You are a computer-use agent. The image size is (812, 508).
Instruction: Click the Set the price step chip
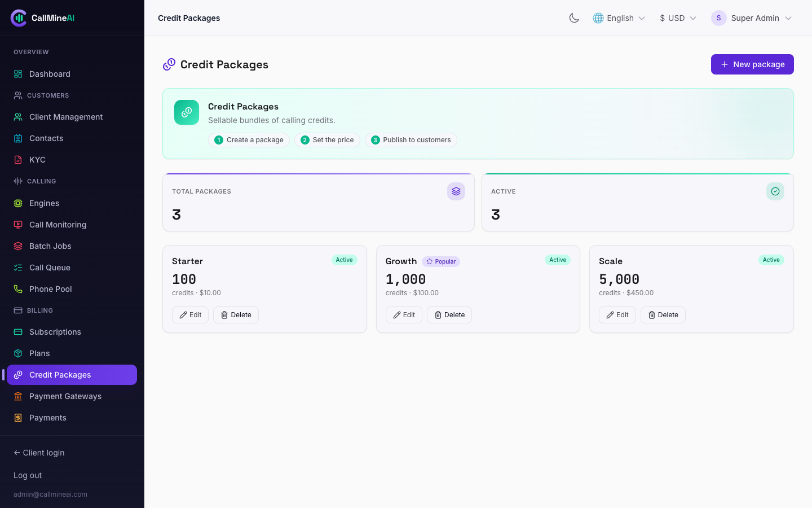point(327,140)
